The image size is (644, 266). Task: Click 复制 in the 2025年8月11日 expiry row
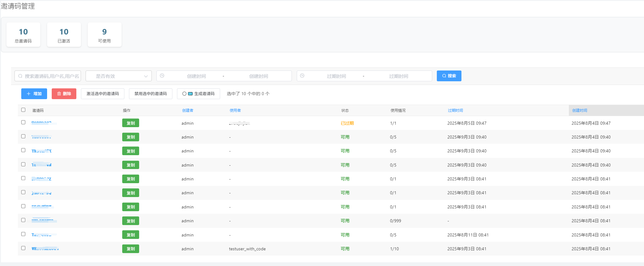point(131,235)
